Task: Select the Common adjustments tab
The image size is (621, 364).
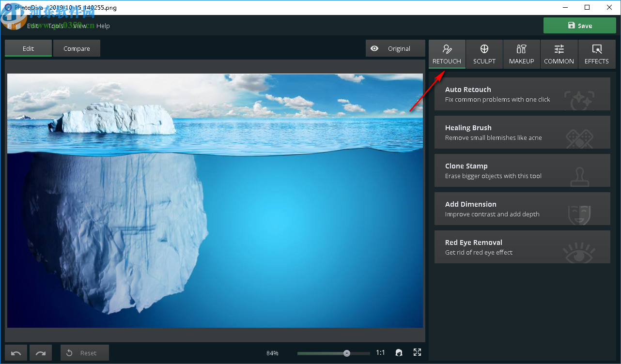Action: click(x=559, y=54)
